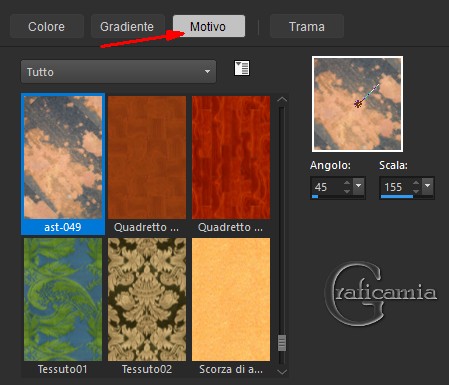This screenshot has width=449, height=385.
Task: Click the pattern list scroll-up arrow
Action: click(282, 99)
